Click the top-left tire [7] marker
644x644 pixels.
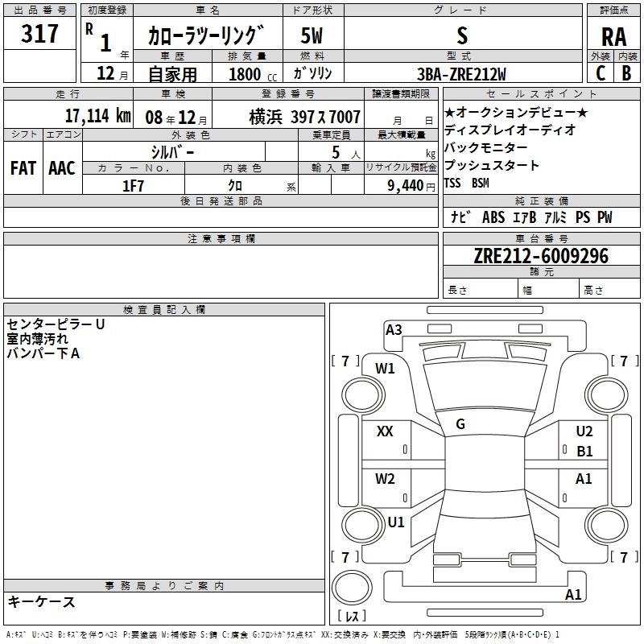[345, 361]
